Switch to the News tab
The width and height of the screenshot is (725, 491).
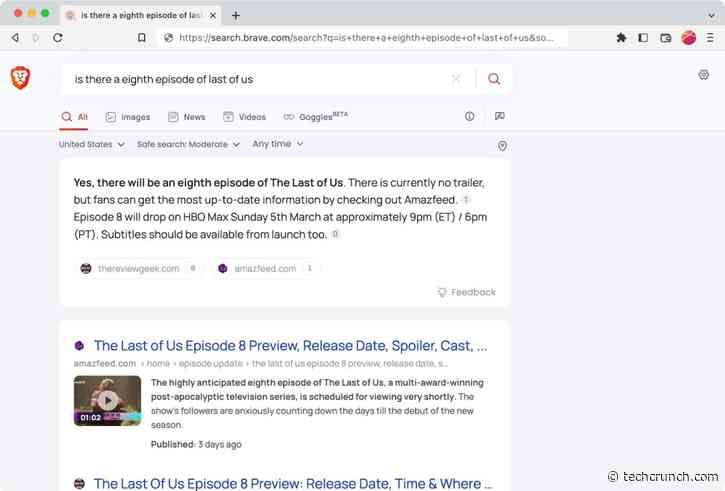pyautogui.click(x=186, y=117)
